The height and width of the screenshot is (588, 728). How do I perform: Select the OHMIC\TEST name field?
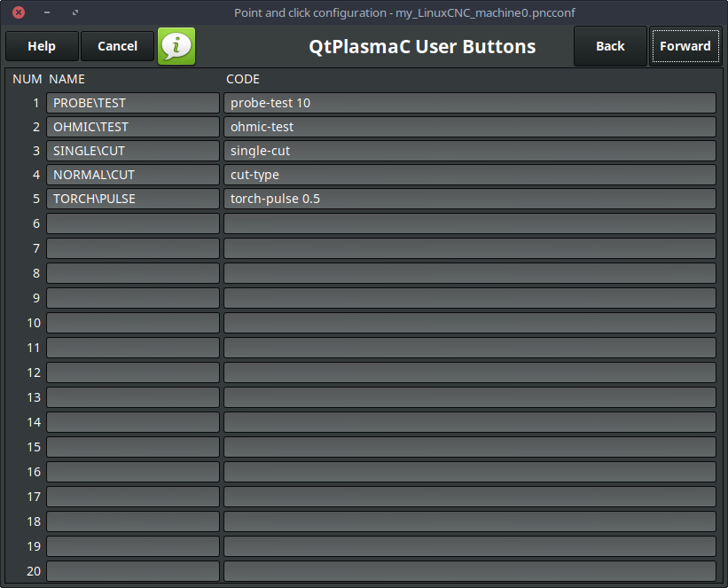click(x=132, y=126)
